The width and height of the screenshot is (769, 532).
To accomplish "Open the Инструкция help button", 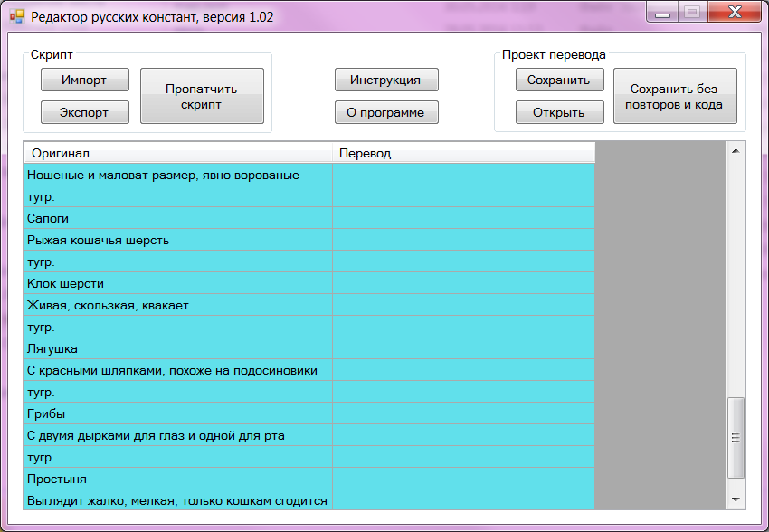I will pyautogui.click(x=386, y=80).
